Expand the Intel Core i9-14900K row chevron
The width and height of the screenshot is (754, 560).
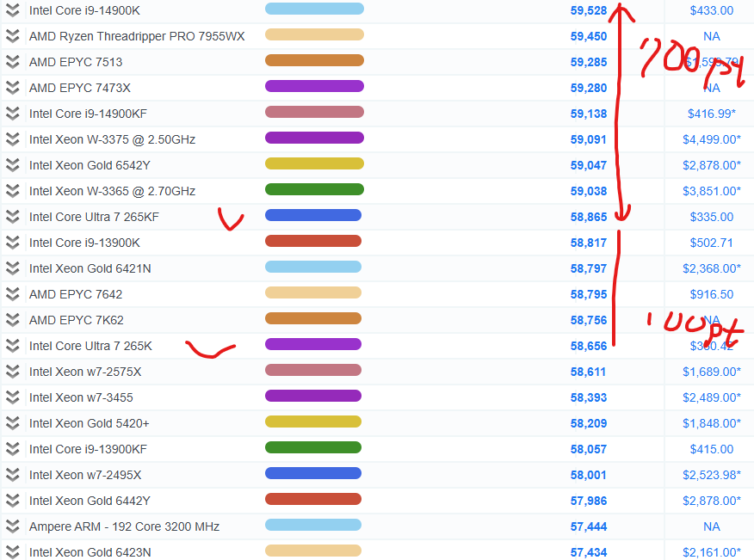[x=13, y=10]
